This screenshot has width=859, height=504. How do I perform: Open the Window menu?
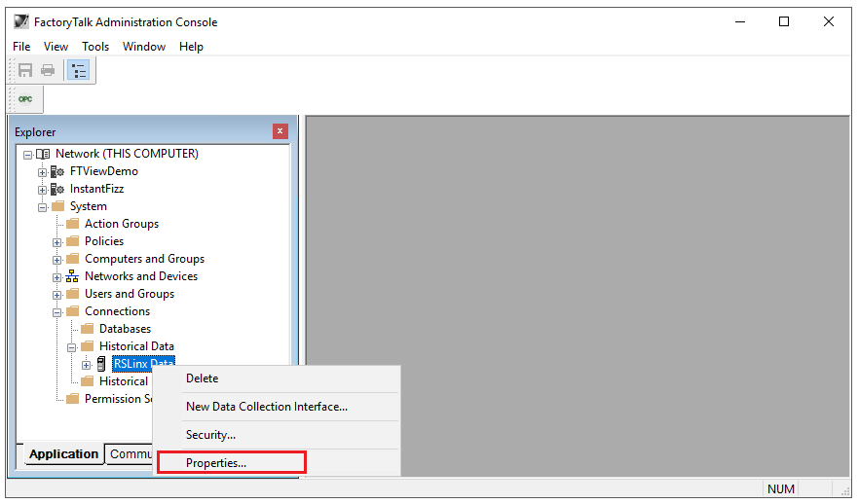tap(144, 47)
